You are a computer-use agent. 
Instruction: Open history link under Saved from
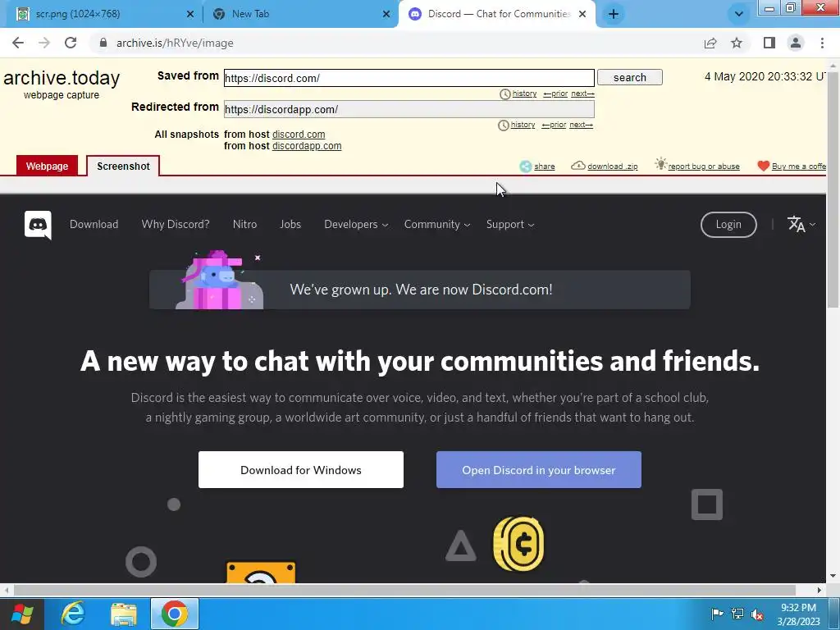(x=524, y=94)
